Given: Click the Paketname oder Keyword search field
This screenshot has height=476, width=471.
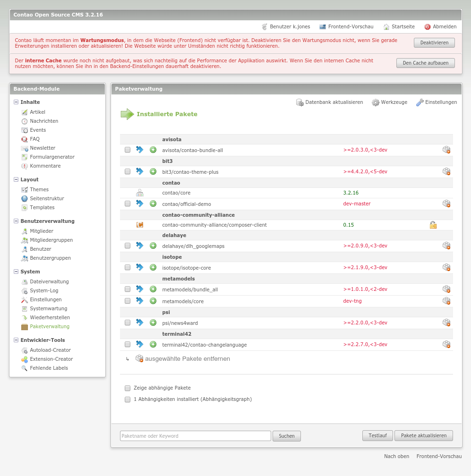Looking at the screenshot, I should [x=195, y=436].
